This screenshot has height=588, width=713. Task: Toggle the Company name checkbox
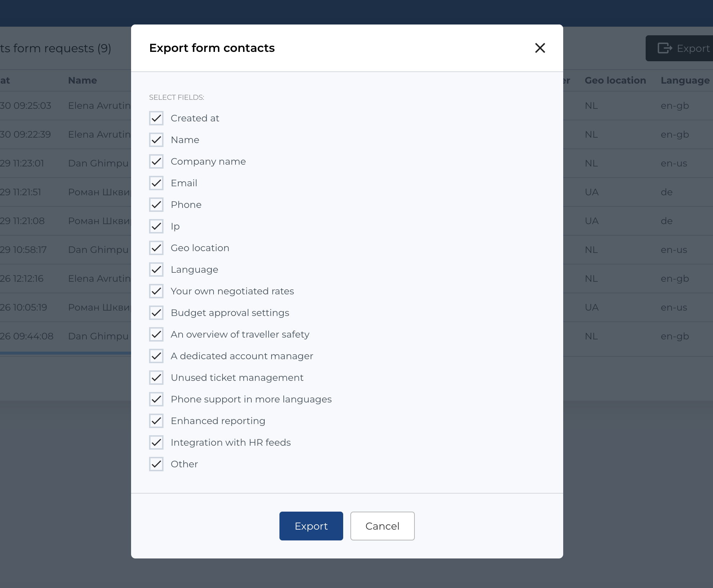click(x=156, y=161)
